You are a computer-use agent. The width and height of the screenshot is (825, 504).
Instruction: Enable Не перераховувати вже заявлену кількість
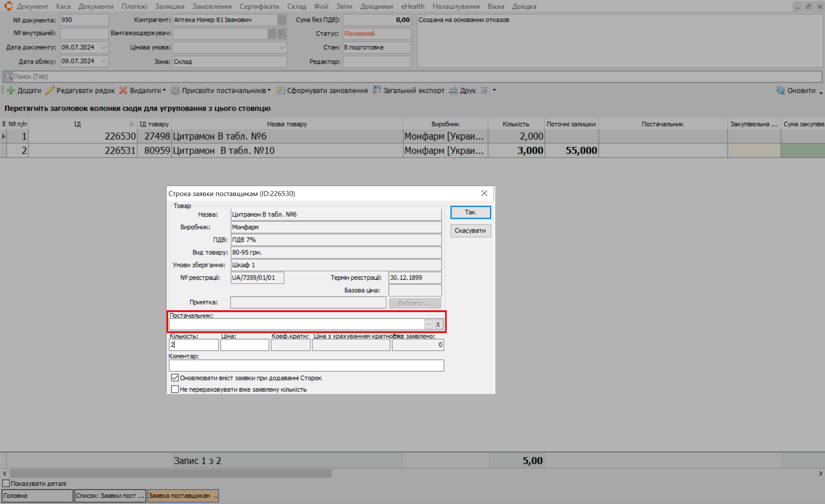tap(175, 389)
